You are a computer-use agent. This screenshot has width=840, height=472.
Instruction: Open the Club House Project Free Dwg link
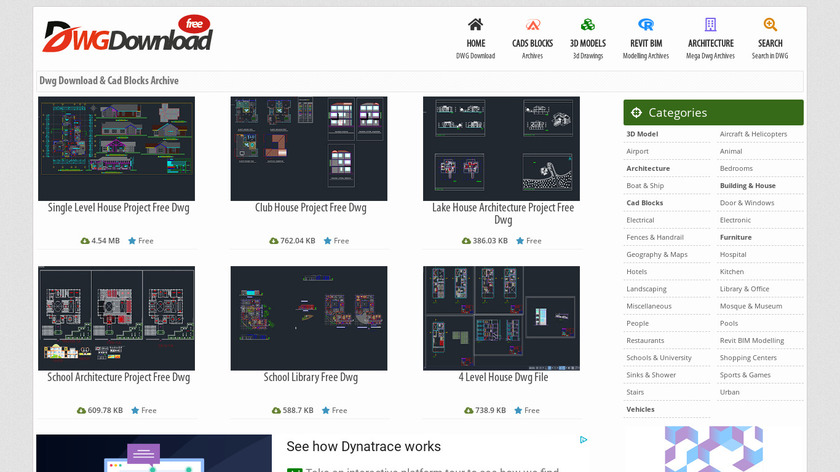pos(310,208)
